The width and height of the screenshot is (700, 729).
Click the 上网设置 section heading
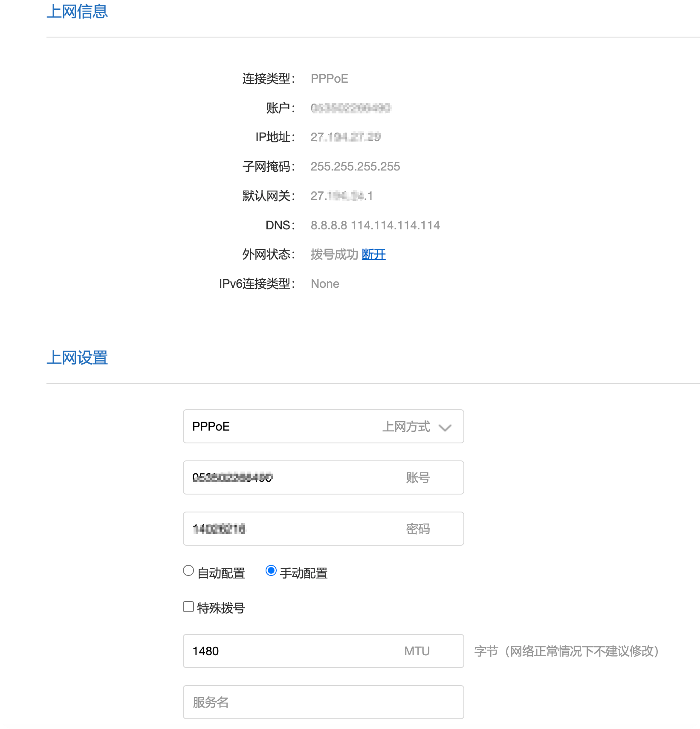pos(78,358)
